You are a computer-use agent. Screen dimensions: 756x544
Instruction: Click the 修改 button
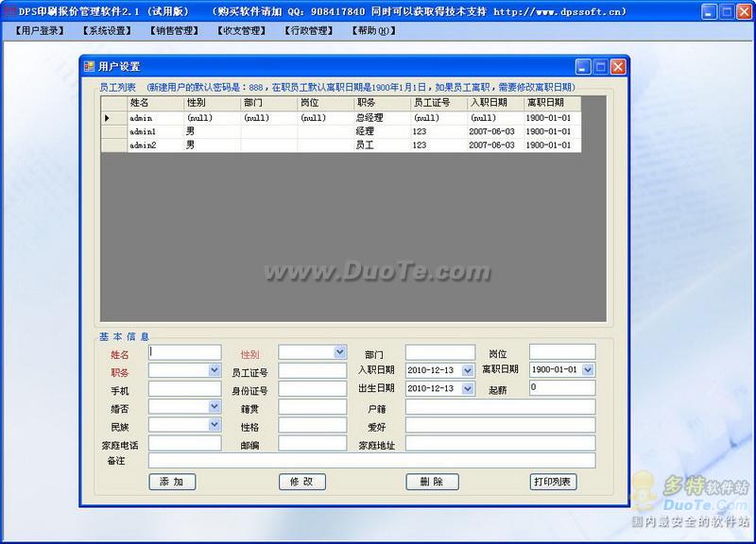302,482
